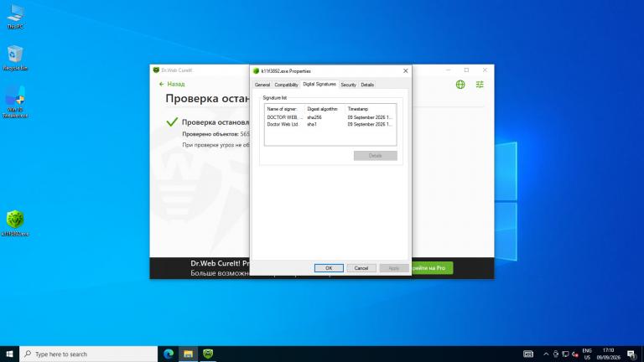
Task: Select the Recycle Bin desktop icon
Action: point(15,58)
